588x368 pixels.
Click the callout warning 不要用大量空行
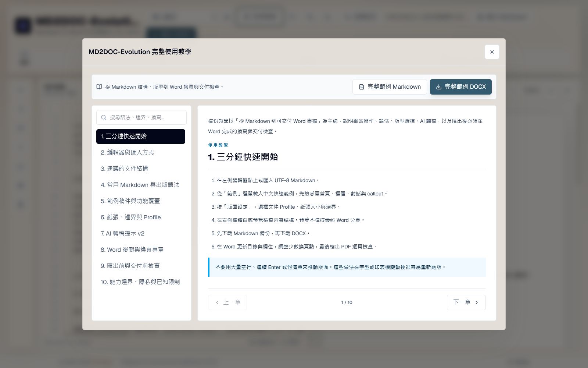pyautogui.click(x=347, y=267)
